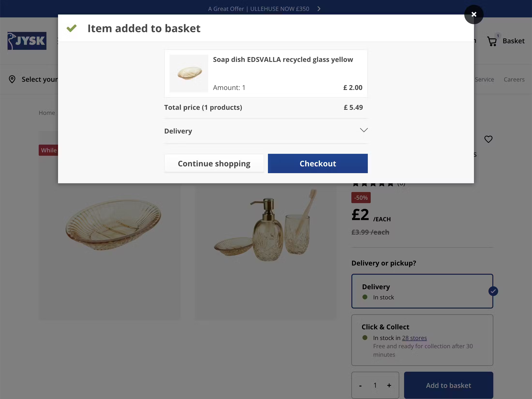This screenshot has height=399, width=532.
Task: Decrease quantity with minus button
Action: click(x=360, y=385)
